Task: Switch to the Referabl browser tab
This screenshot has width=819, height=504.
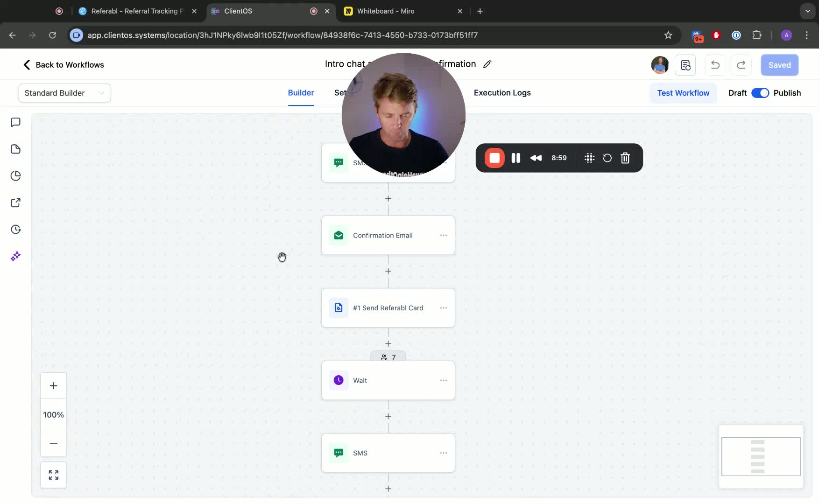Action: point(137,11)
